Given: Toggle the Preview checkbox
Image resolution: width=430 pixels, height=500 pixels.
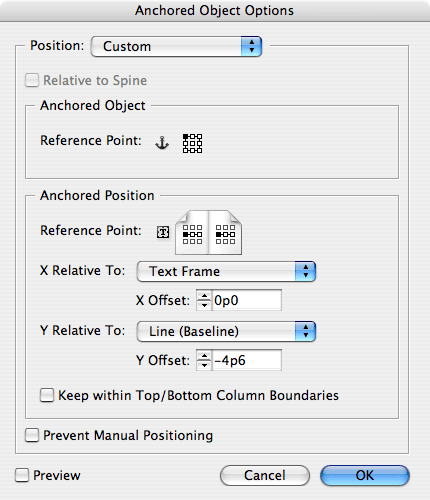Looking at the screenshot, I should point(22,475).
